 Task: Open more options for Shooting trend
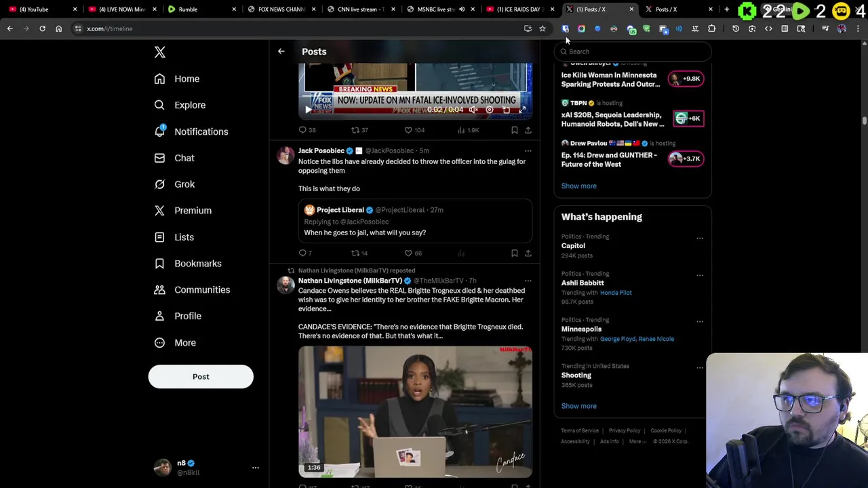[x=700, y=368]
